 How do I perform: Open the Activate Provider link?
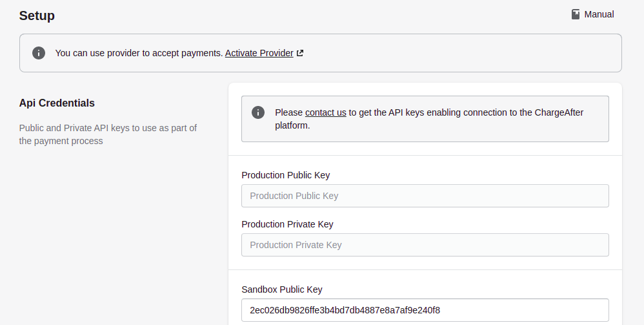point(259,53)
